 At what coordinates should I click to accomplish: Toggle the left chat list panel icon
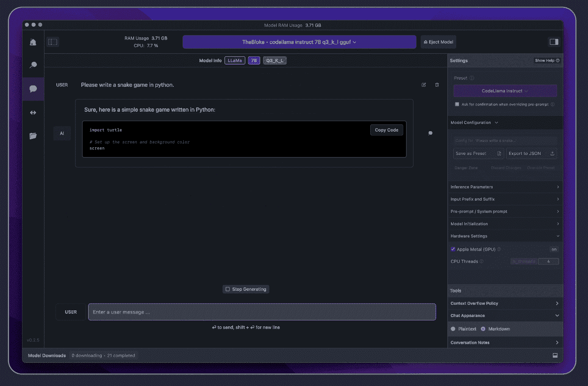coord(53,42)
